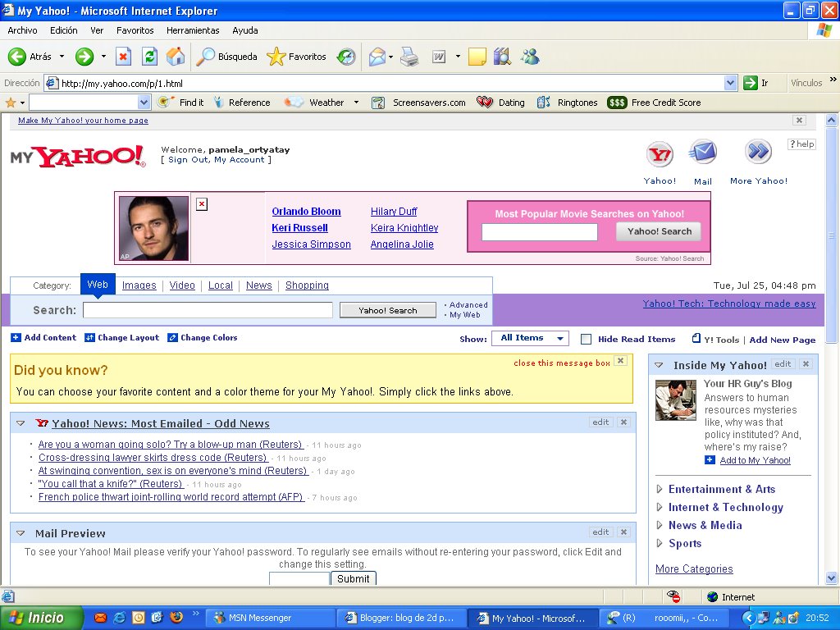
Task: Click Free Credit Score dollar icon
Action: (x=617, y=103)
